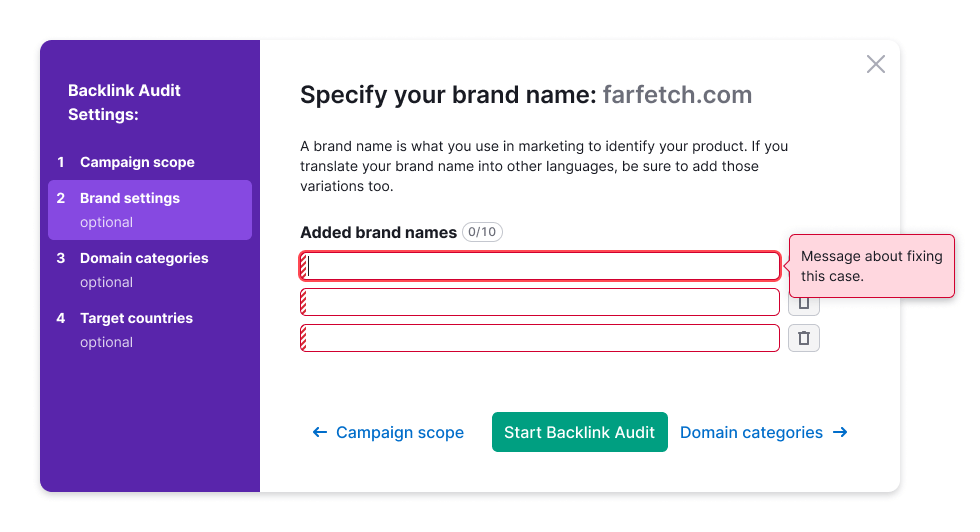The image size is (980, 532).
Task: Click step number 4 in sidebar
Action: (61, 318)
